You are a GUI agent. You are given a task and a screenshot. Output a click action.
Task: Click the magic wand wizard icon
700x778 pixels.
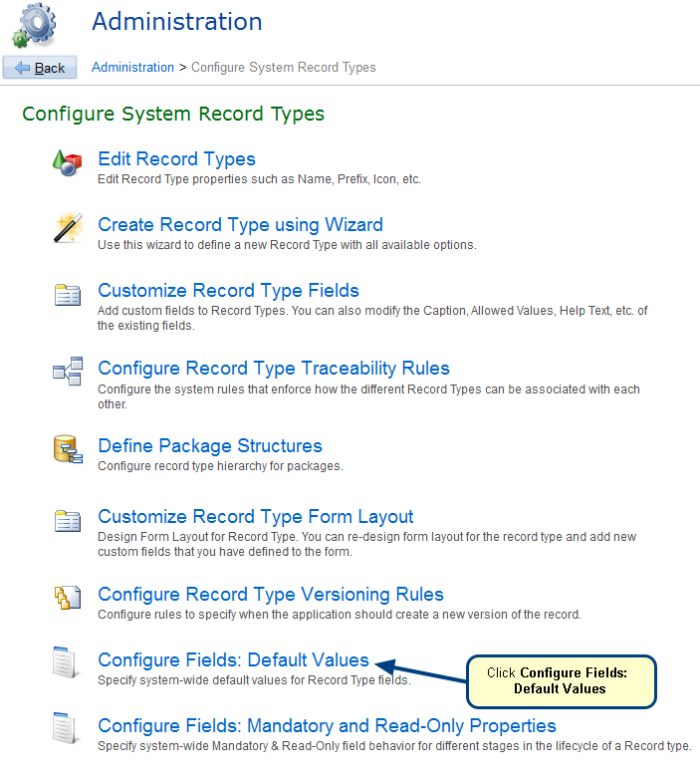tap(66, 228)
